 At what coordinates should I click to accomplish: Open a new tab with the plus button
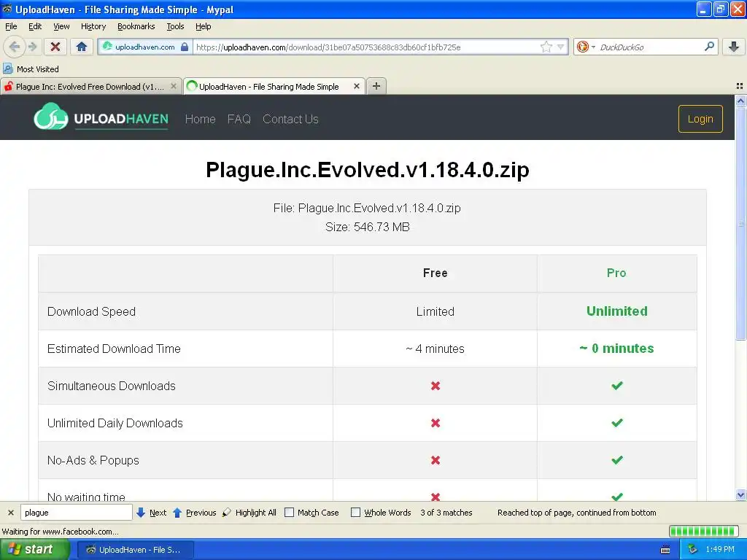click(376, 86)
